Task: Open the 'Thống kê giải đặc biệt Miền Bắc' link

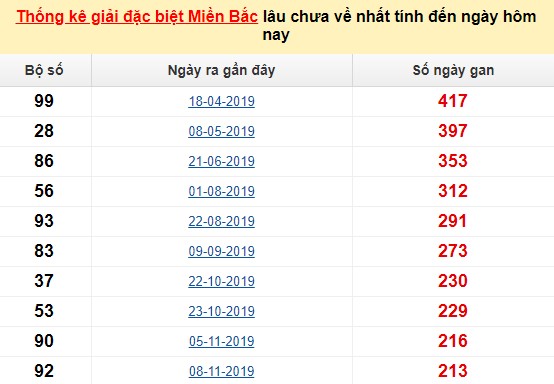Action: coord(137,17)
